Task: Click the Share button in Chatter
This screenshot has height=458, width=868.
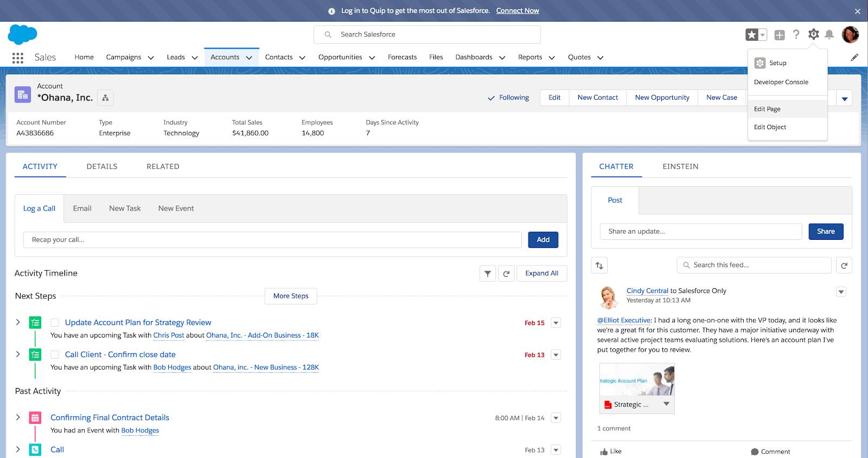Action: tap(826, 232)
